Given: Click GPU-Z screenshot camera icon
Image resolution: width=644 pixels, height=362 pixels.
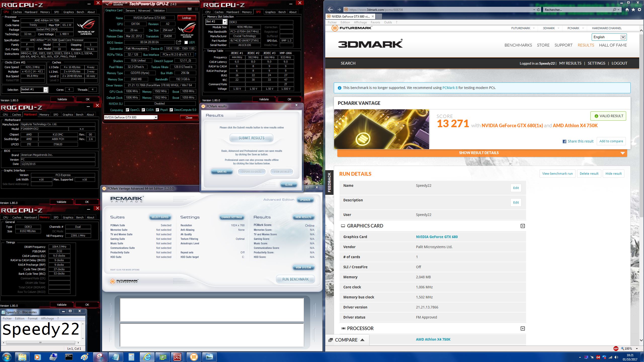Looking at the screenshot, I should pyautogui.click(x=190, y=9).
